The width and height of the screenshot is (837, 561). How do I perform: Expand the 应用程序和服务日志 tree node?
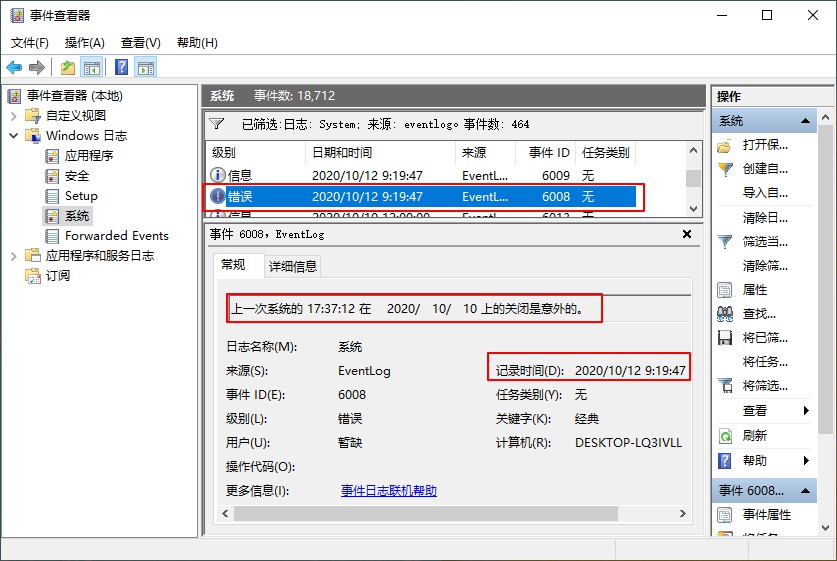pos(14,256)
